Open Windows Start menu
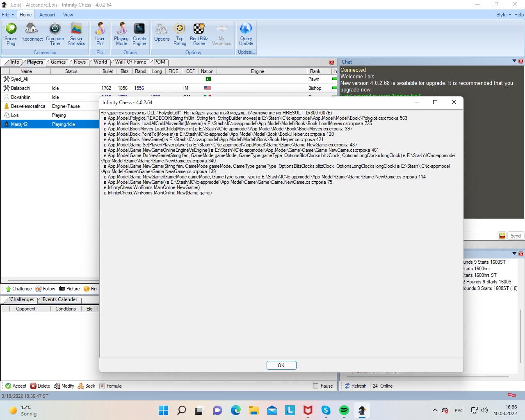Screen dimensions: 525x420 (163, 410)
